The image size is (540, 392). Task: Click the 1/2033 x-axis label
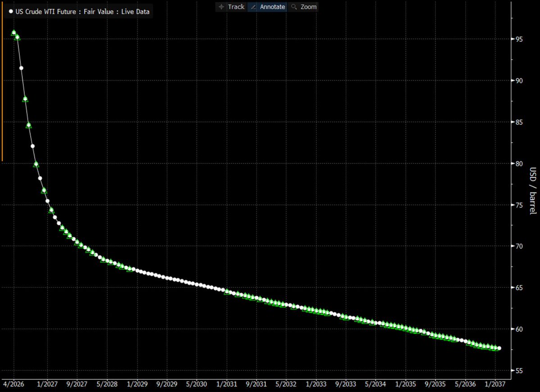316,384
